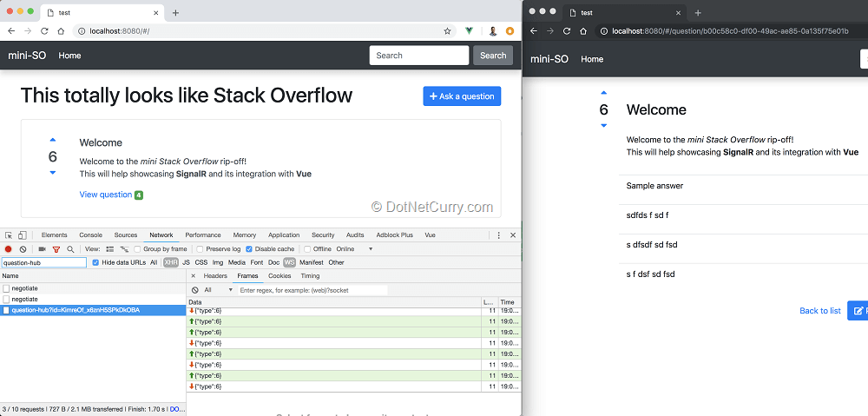Screen dimensions: 868x416
Task: Click the Ask a question button
Action: pos(462,96)
